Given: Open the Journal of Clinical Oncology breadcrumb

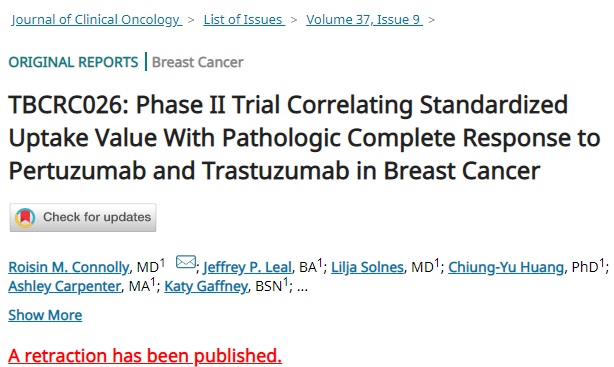Looking at the screenshot, I should 96,19.
